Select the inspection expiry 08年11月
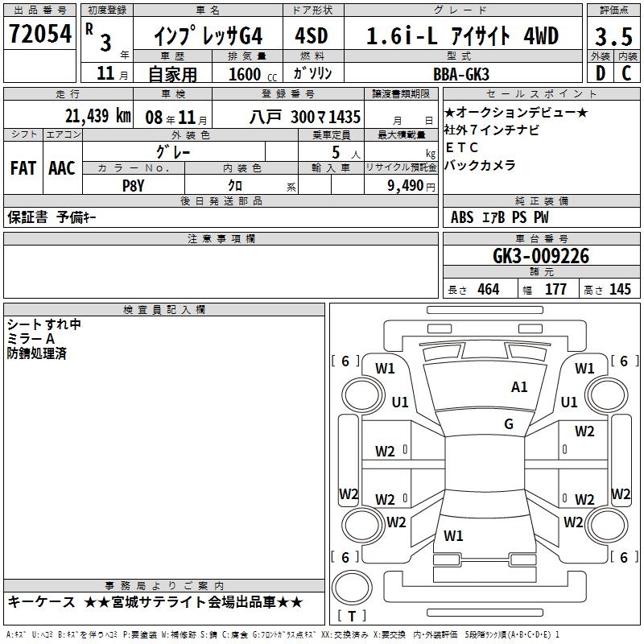Image resolution: width=644 pixels, height=644 pixels. coord(176,118)
